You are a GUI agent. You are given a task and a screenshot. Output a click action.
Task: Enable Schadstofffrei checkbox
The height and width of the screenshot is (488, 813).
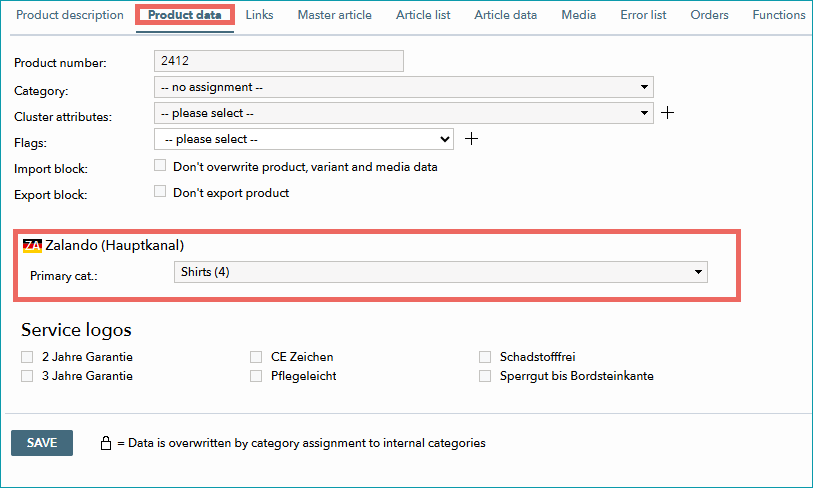485,357
